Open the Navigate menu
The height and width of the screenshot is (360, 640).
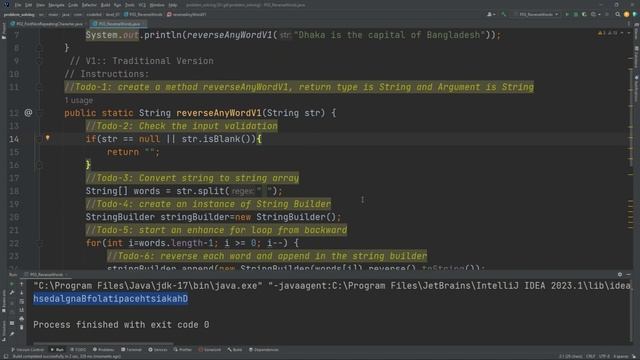pos(56,5)
